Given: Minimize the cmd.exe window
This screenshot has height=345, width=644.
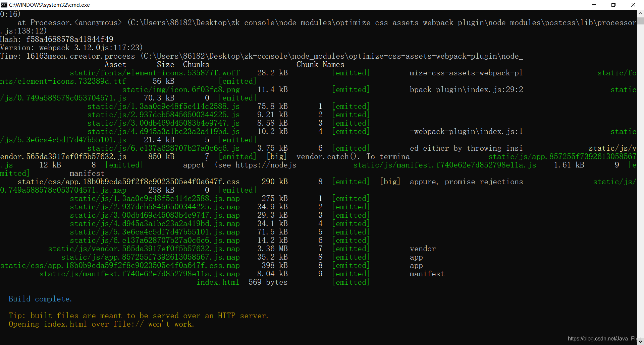Looking at the screenshot, I should [594, 5].
